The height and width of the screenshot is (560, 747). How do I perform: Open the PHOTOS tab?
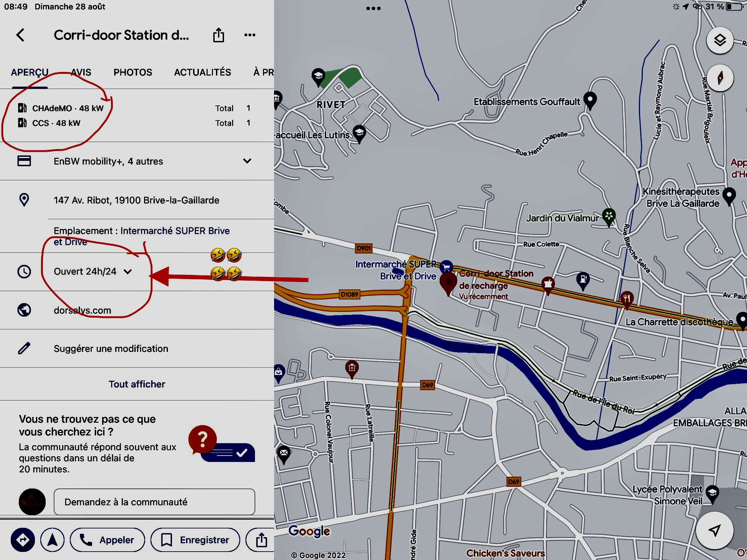(x=133, y=72)
